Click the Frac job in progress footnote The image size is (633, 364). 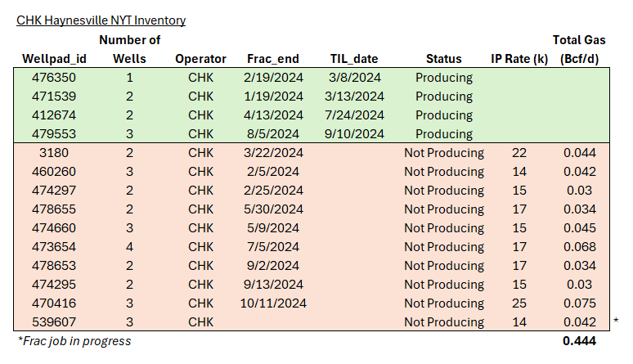point(74,341)
